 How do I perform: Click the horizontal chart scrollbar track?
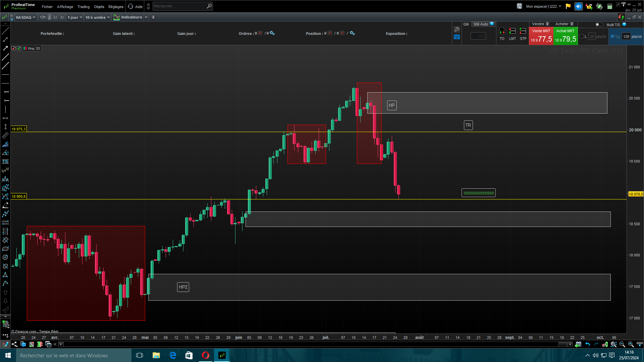302,344
